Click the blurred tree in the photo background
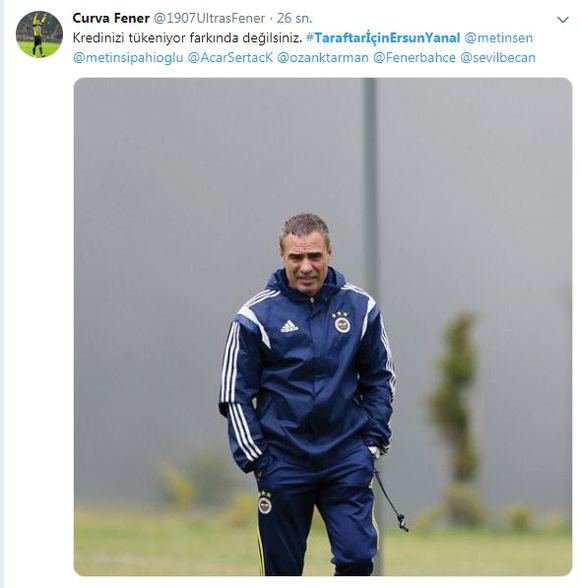Screen dimensions: 582x588 click(456, 412)
